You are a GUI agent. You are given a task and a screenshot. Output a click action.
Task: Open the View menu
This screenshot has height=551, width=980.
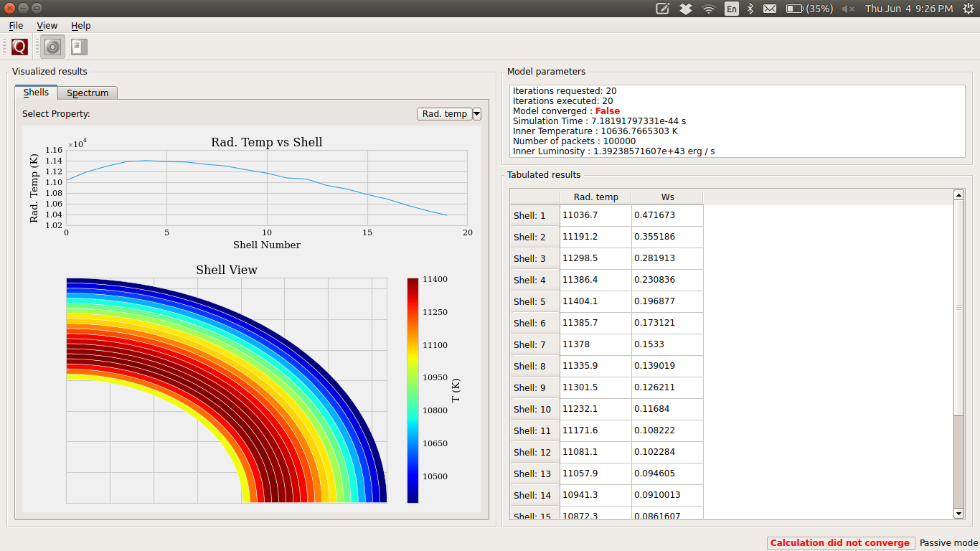(x=47, y=26)
